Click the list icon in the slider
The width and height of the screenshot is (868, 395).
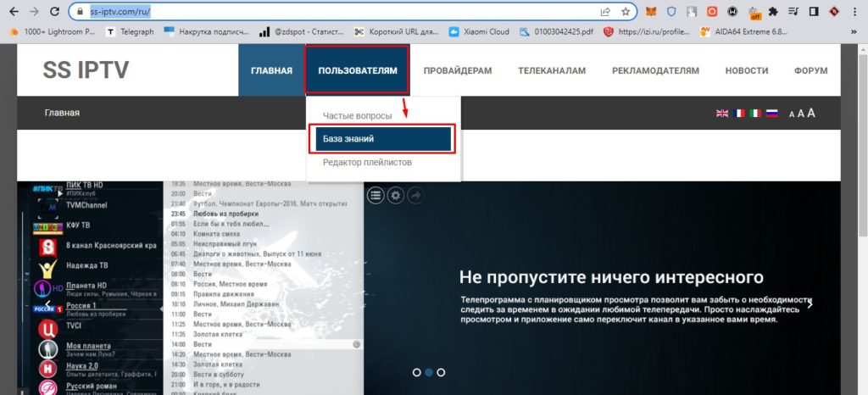click(376, 195)
